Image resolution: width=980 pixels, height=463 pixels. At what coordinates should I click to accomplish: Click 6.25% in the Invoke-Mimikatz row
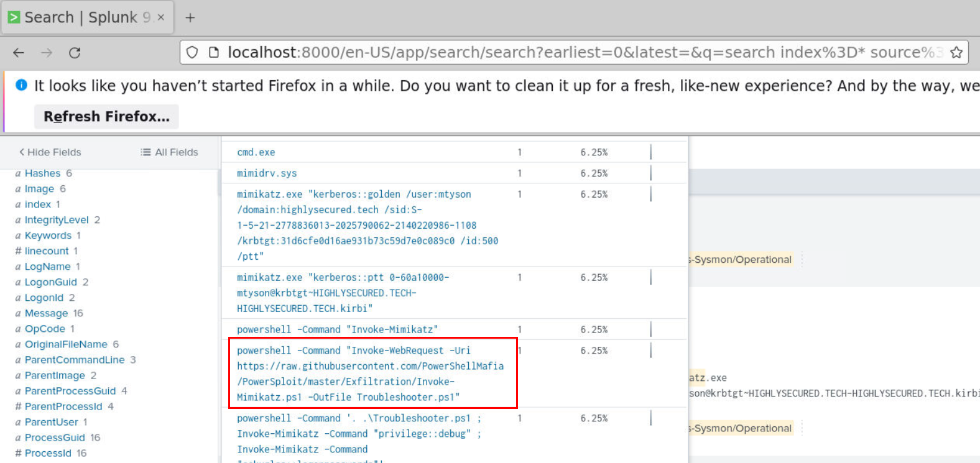click(594, 329)
